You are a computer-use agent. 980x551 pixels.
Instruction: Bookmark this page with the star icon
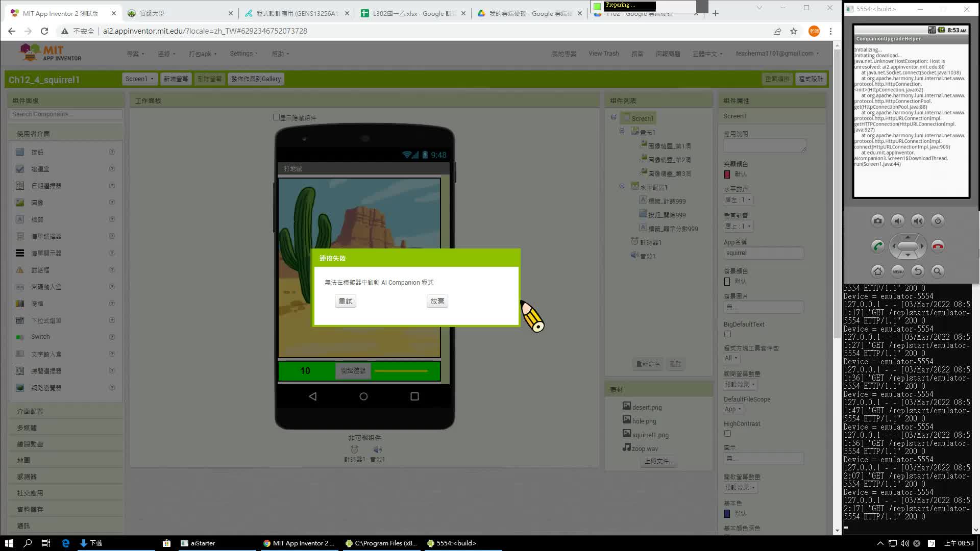pyautogui.click(x=794, y=31)
